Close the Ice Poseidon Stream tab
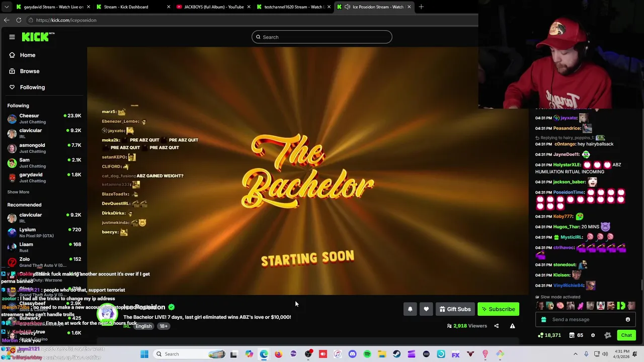 (409, 7)
